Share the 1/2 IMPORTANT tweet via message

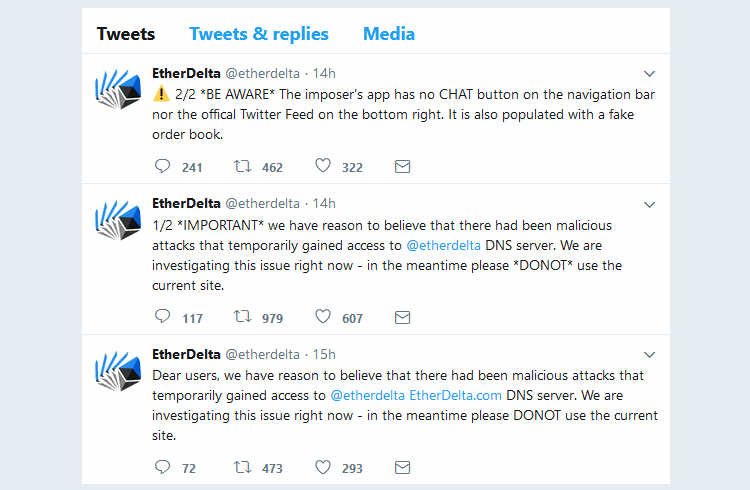coord(402,317)
